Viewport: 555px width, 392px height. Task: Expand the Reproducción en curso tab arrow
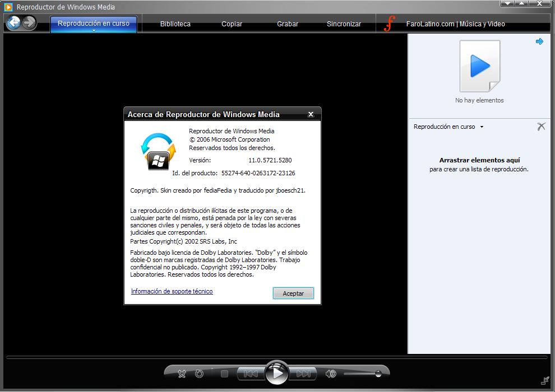click(94, 31)
